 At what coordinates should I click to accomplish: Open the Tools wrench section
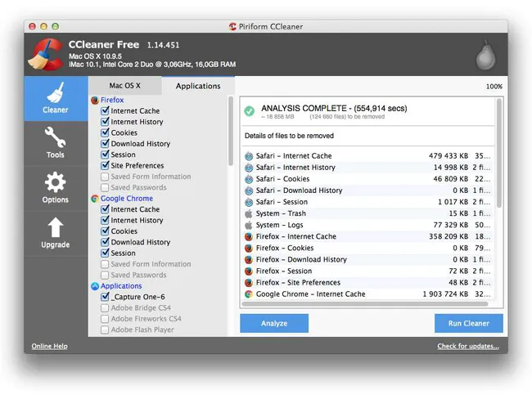point(56,144)
